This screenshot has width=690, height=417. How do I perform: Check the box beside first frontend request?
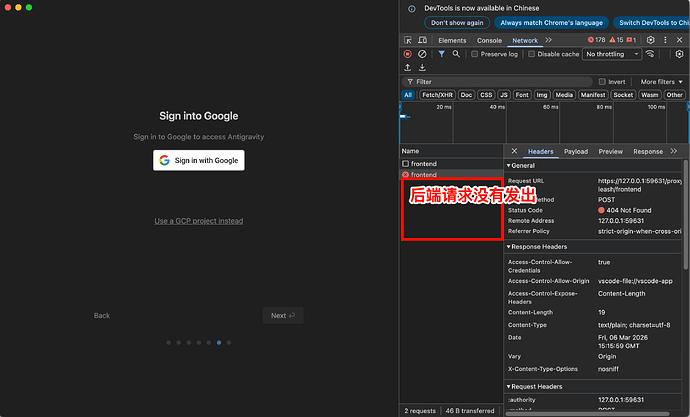pyautogui.click(x=405, y=164)
